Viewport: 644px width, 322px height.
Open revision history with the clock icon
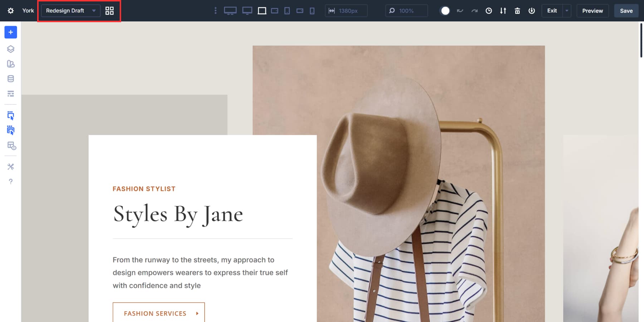click(489, 11)
